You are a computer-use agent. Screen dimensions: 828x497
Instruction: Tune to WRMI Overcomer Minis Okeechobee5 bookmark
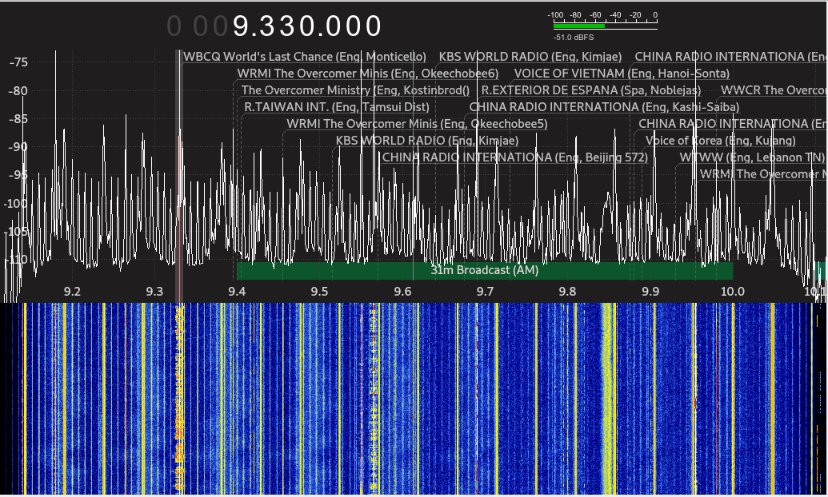point(417,124)
